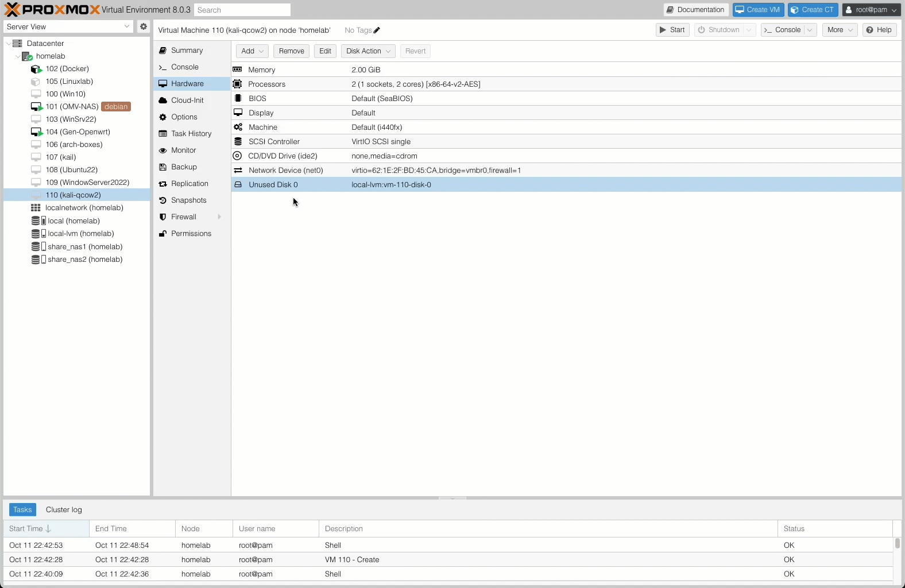Click the 104 (Gen-Openwrt) VM icon

pos(37,132)
